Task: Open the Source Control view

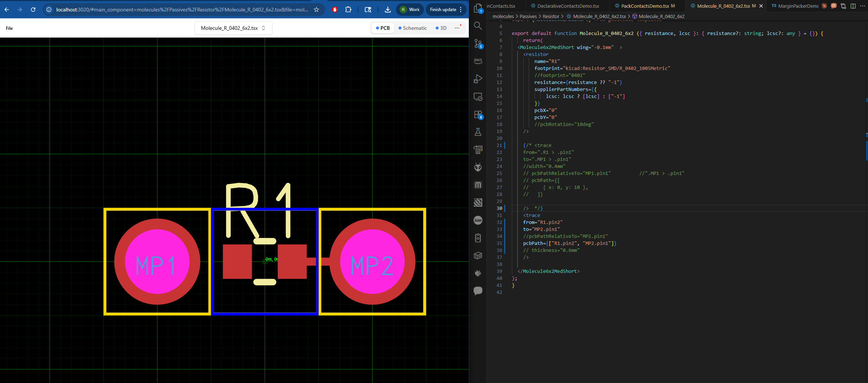Action: tap(478, 43)
